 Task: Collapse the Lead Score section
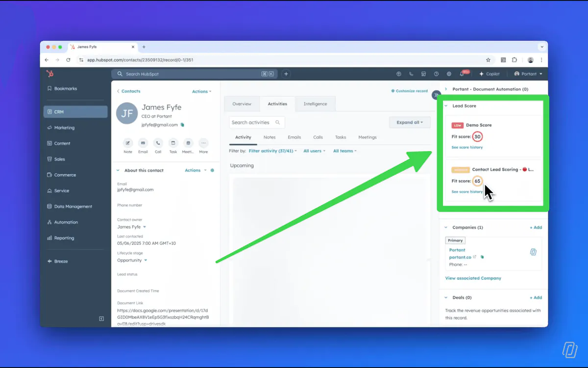click(446, 106)
